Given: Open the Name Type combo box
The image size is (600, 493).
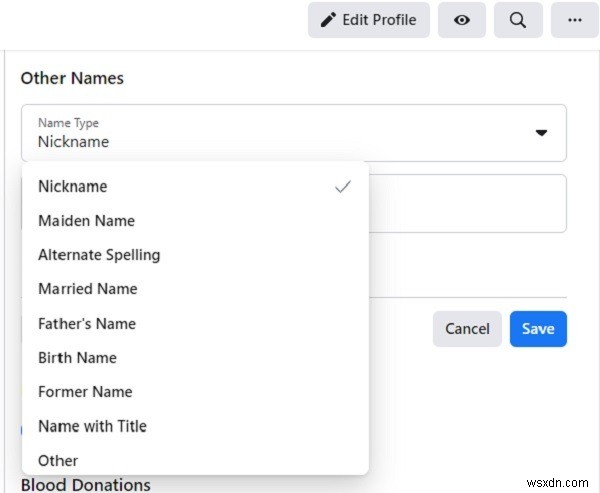Looking at the screenshot, I should [x=293, y=133].
